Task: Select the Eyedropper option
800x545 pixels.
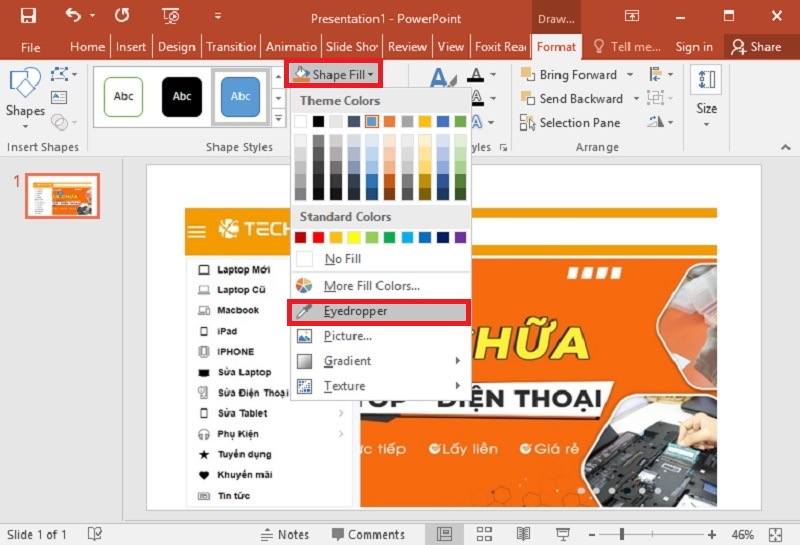Action: 378,311
